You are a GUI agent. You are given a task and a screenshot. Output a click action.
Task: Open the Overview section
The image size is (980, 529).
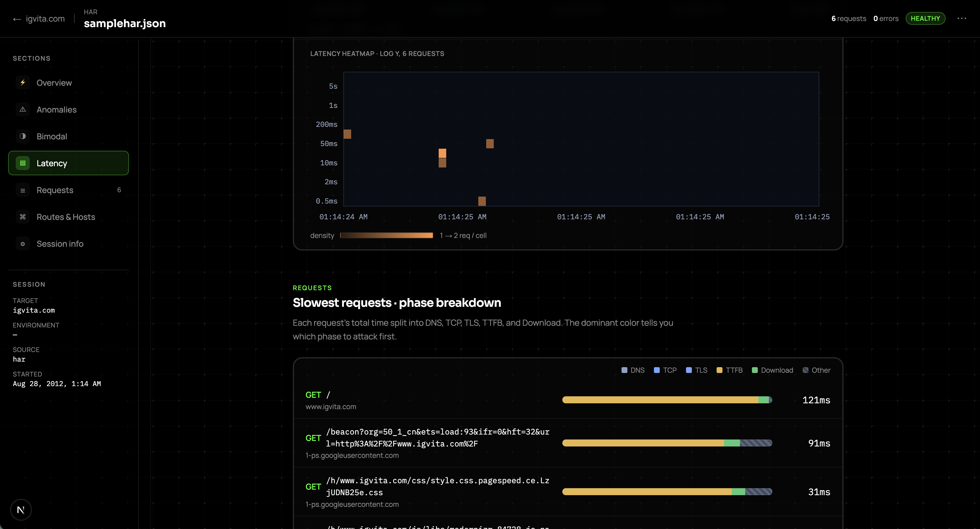[x=69, y=83]
